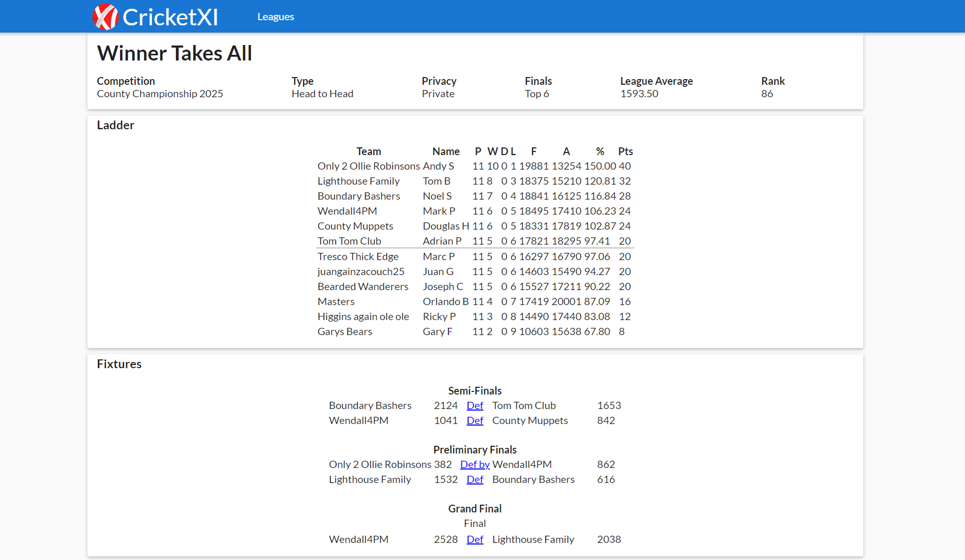Select juangainzacouch25 team in ladder
The width and height of the screenshot is (965, 560).
coord(361,272)
